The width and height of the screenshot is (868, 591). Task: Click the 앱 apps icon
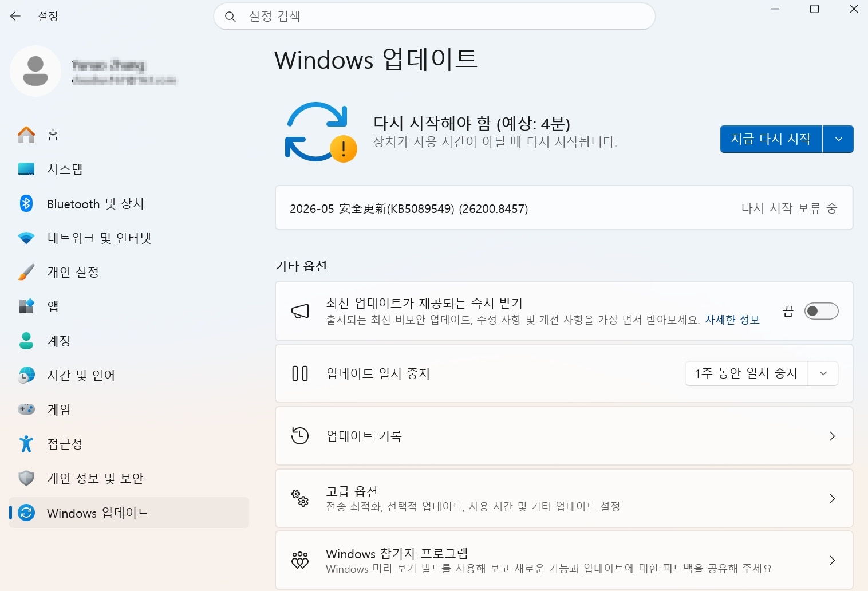[x=26, y=306]
